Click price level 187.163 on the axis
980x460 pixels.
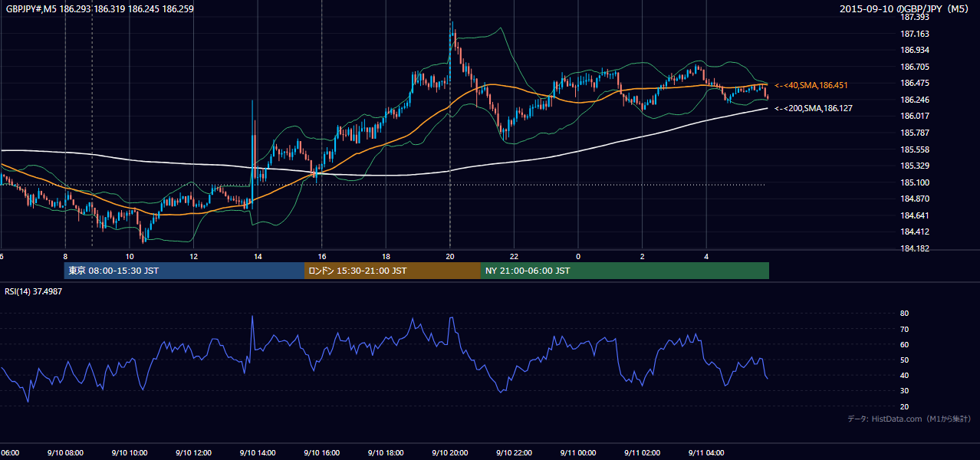914,34
